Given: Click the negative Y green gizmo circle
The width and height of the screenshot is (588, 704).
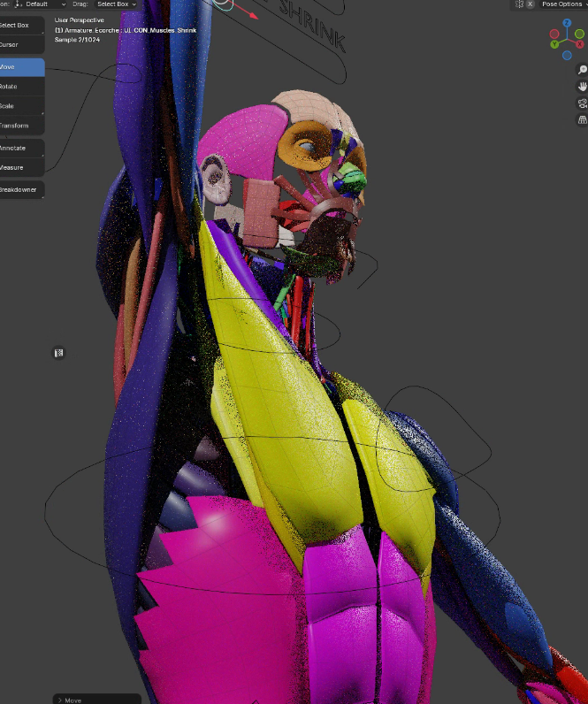Looking at the screenshot, I should point(579,34).
